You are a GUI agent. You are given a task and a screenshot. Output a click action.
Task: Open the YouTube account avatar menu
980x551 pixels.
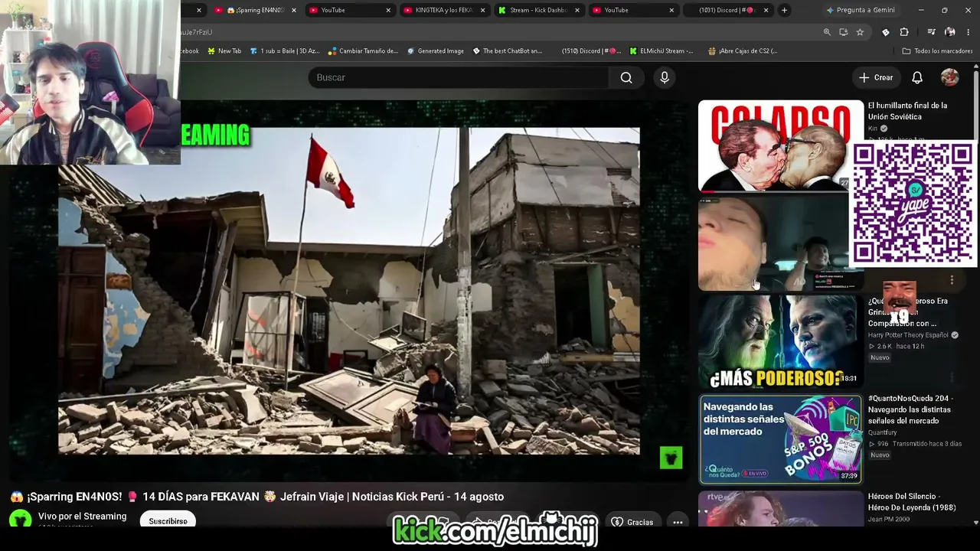coord(949,77)
